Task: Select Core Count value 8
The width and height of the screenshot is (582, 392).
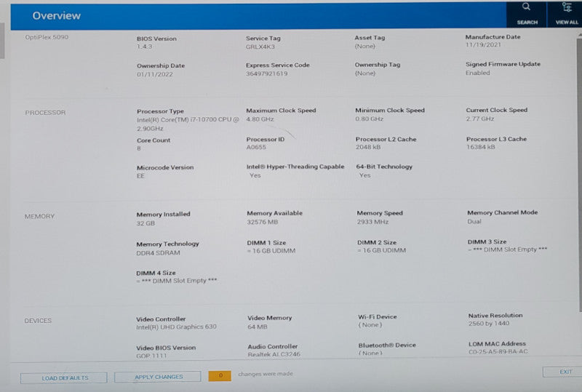Action: (x=139, y=148)
